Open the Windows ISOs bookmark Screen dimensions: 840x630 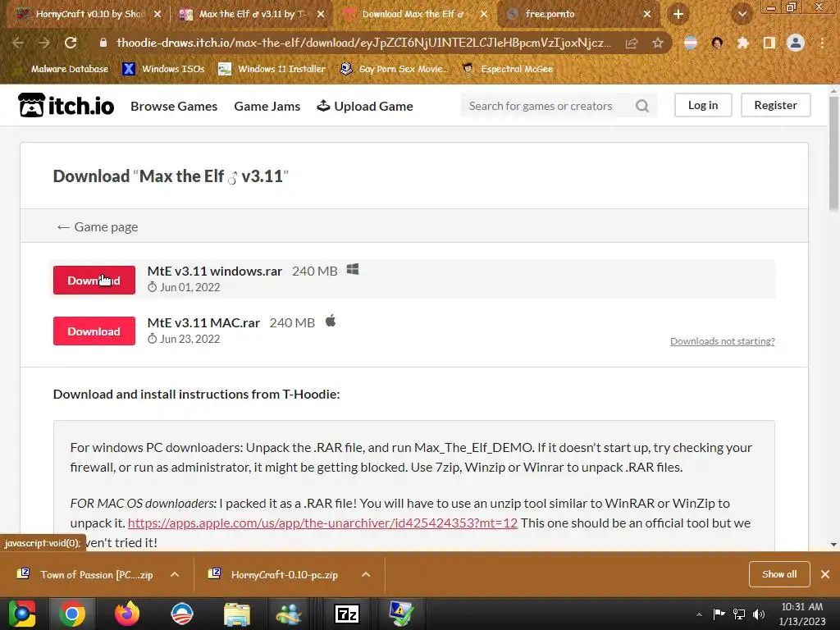pos(163,69)
